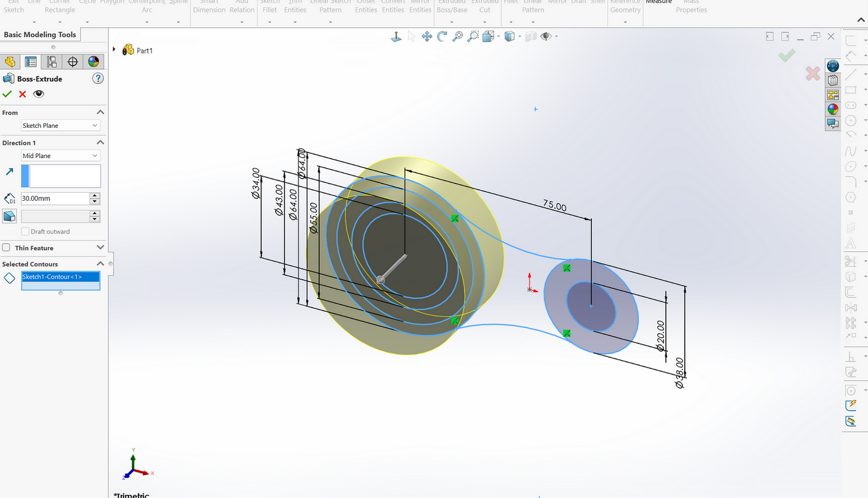The width and height of the screenshot is (868, 498).
Task: Click Corner Rectangle in the ribbon
Action: [60, 6]
